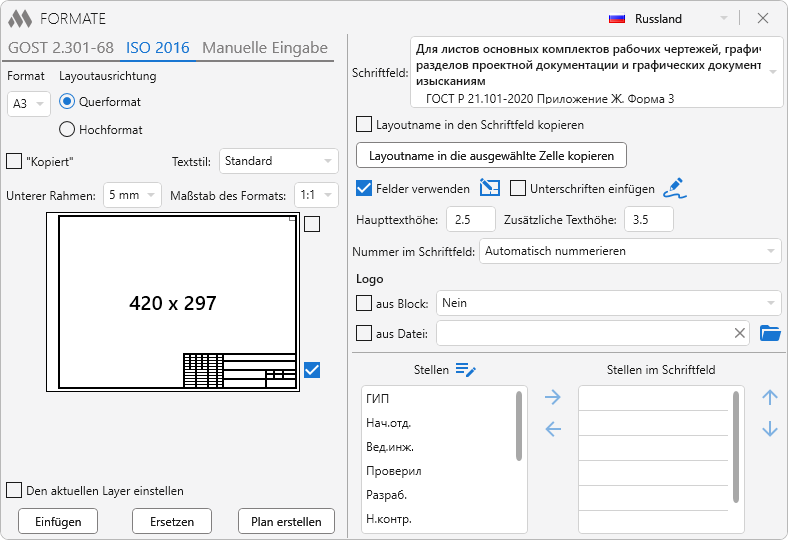Click the left arrow to remove position
This screenshot has width=788, height=540.
pyautogui.click(x=553, y=430)
